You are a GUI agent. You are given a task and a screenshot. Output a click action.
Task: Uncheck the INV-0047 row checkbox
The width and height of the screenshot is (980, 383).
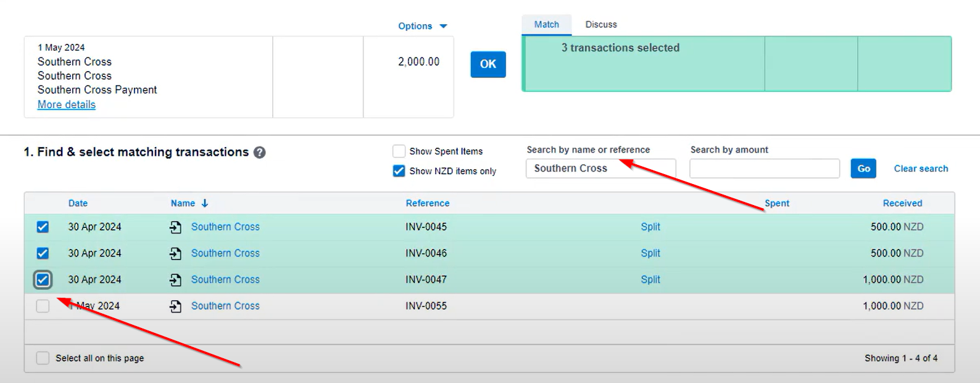coord(43,280)
